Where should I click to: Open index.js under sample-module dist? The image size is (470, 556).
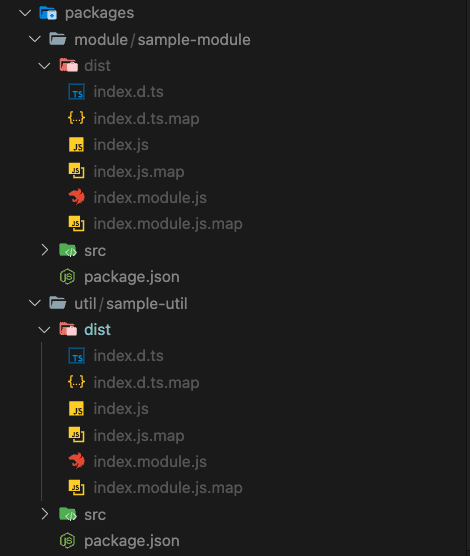click(121, 145)
